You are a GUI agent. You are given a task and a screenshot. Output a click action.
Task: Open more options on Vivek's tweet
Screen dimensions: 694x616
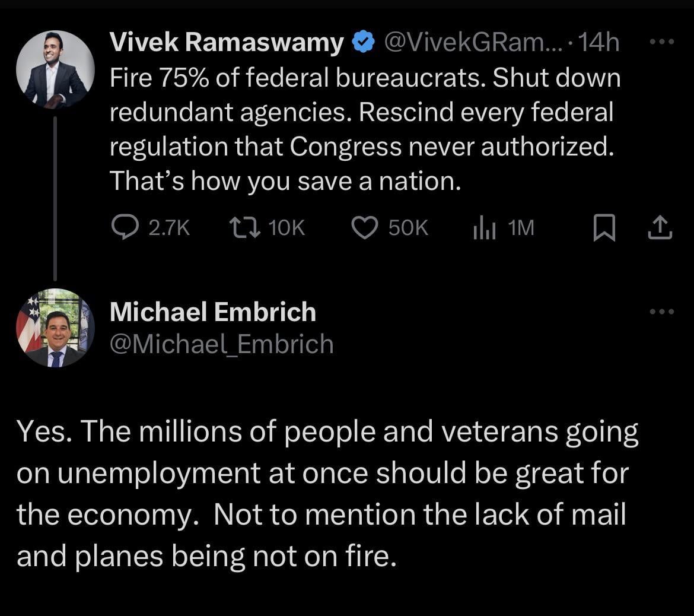coord(662,43)
